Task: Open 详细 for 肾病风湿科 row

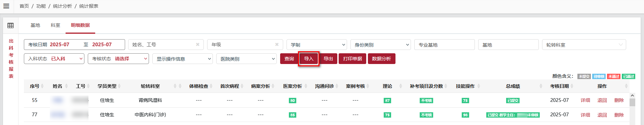Action: [585, 100]
